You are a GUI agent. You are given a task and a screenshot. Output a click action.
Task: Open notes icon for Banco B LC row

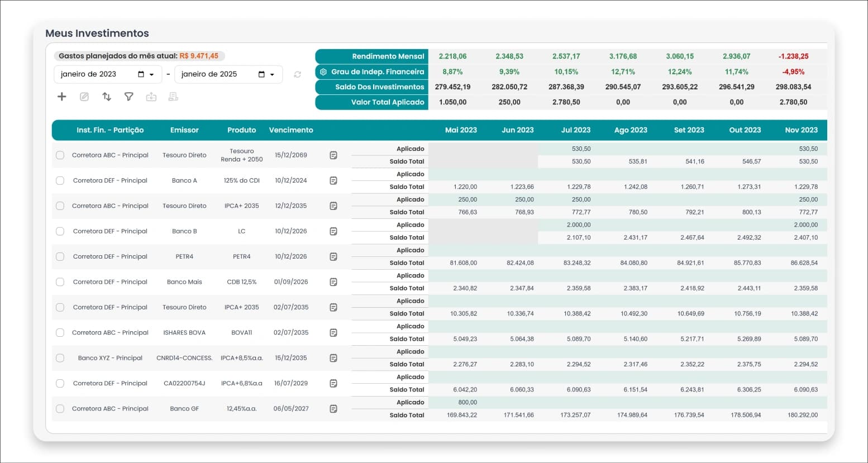(x=333, y=231)
